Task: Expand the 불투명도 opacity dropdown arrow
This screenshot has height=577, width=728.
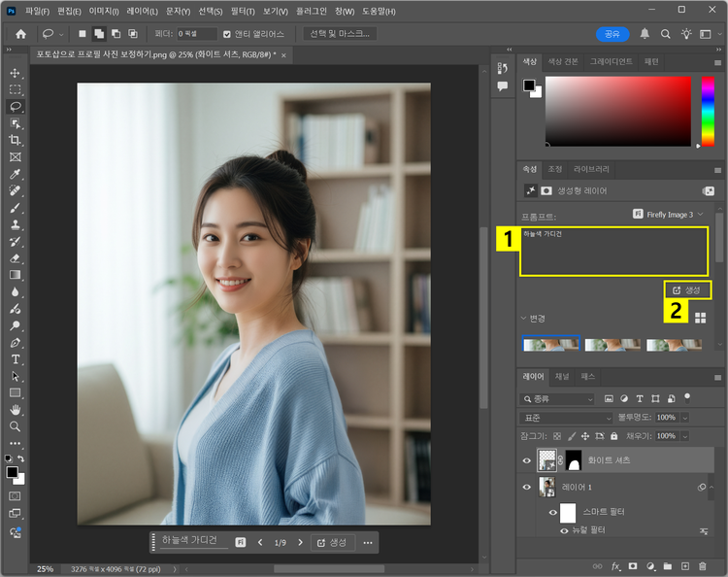Action: click(684, 417)
